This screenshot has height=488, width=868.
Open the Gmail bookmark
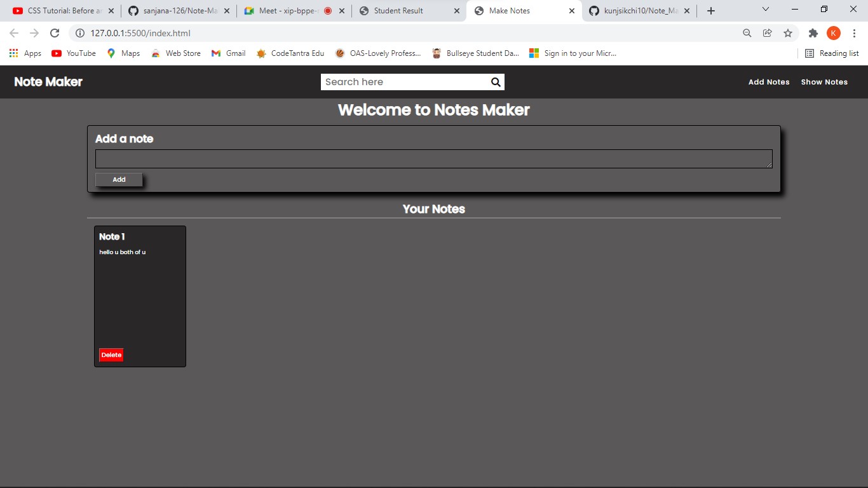click(228, 53)
